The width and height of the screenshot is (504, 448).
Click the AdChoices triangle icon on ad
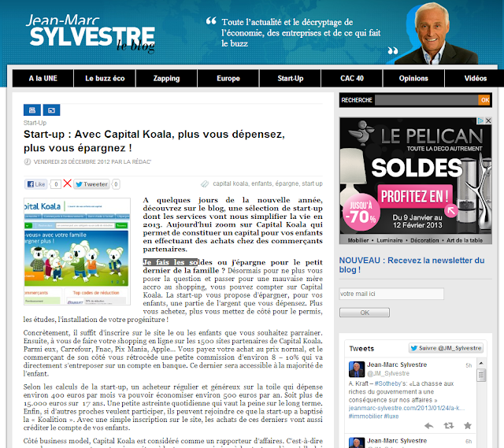[480, 120]
